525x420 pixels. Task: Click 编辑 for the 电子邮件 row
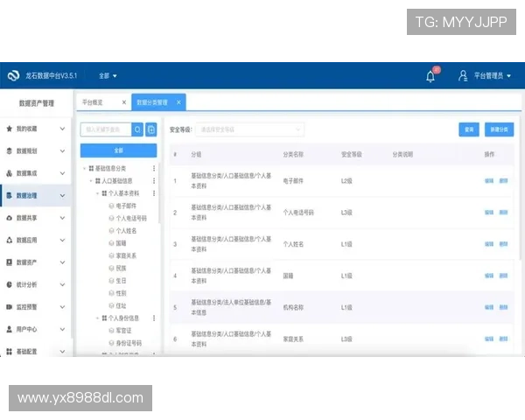489,181
